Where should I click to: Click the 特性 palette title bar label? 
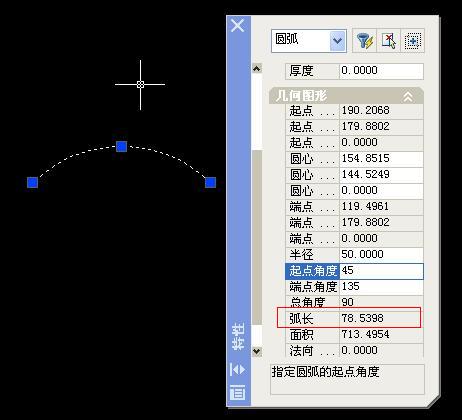238,336
